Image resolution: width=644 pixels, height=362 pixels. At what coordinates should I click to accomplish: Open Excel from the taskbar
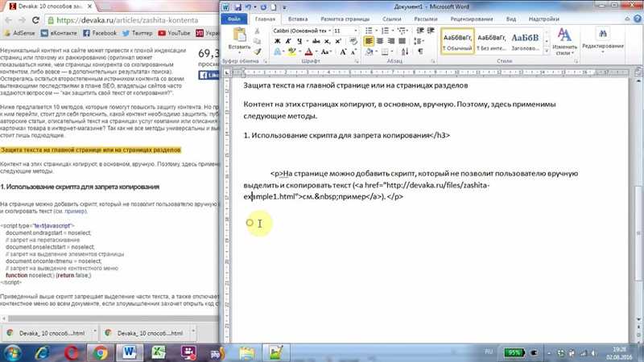point(159,352)
